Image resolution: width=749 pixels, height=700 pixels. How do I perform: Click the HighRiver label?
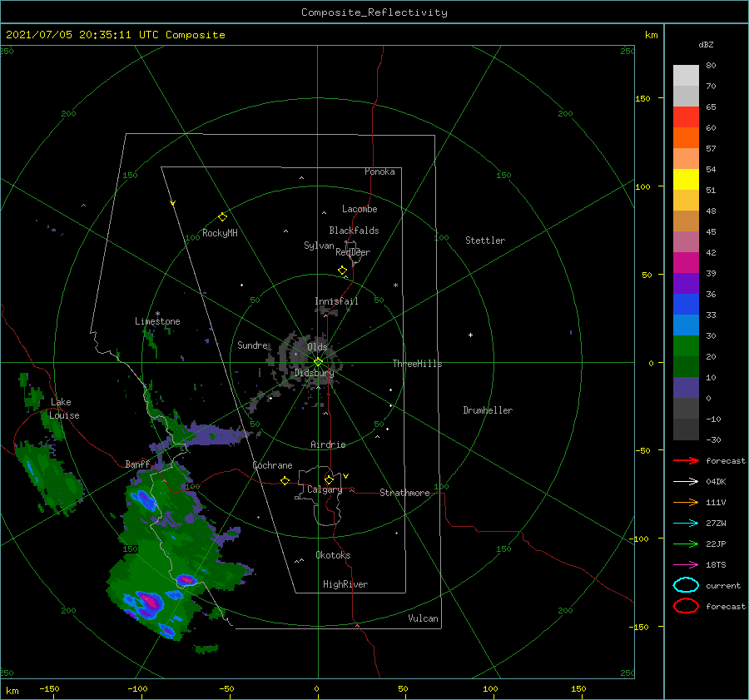[345, 584]
